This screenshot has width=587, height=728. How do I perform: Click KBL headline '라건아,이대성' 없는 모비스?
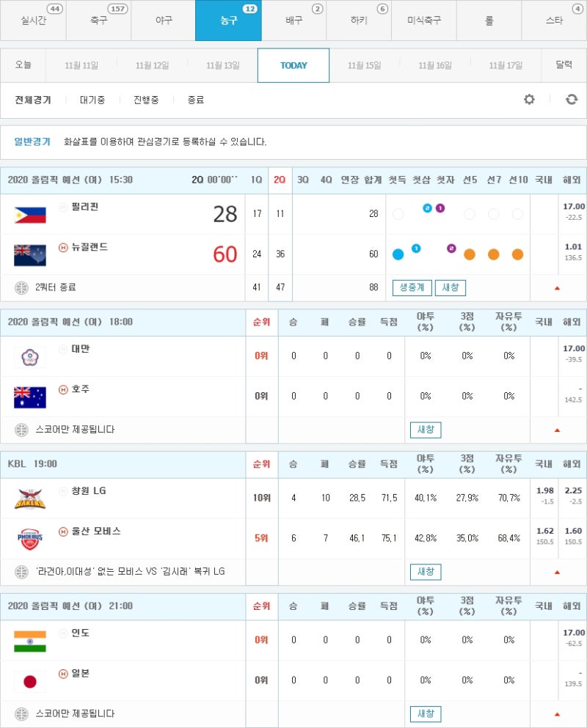tap(131, 572)
